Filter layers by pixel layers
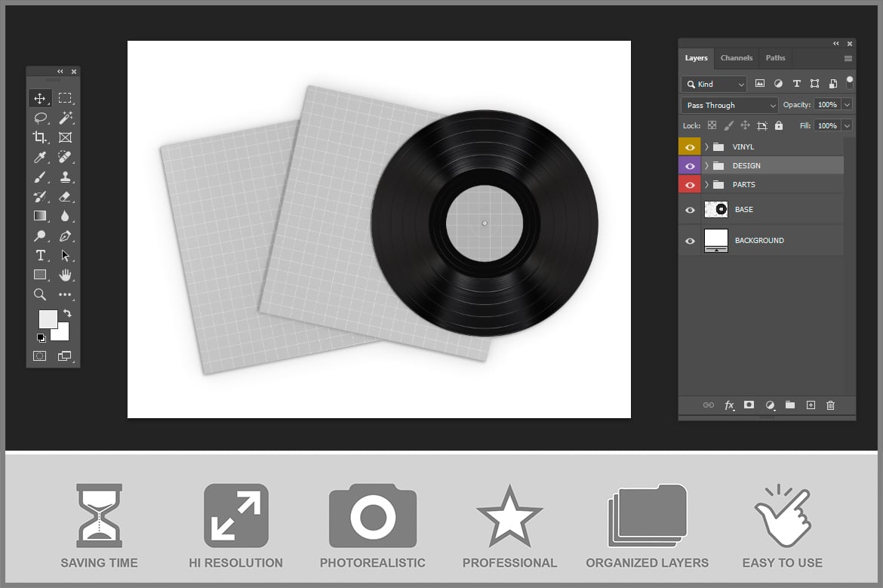 [x=760, y=83]
